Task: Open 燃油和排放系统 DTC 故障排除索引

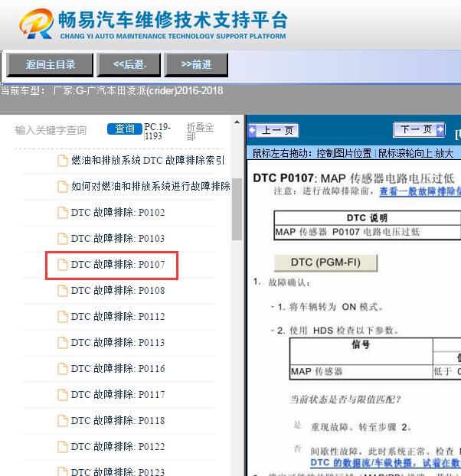Action: click(x=148, y=160)
